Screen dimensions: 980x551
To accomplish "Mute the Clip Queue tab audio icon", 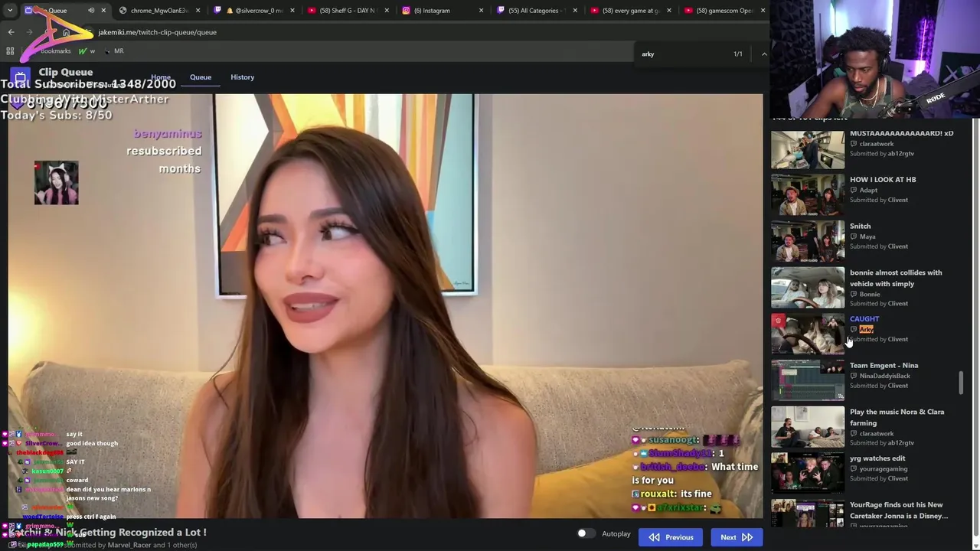I will point(91,10).
